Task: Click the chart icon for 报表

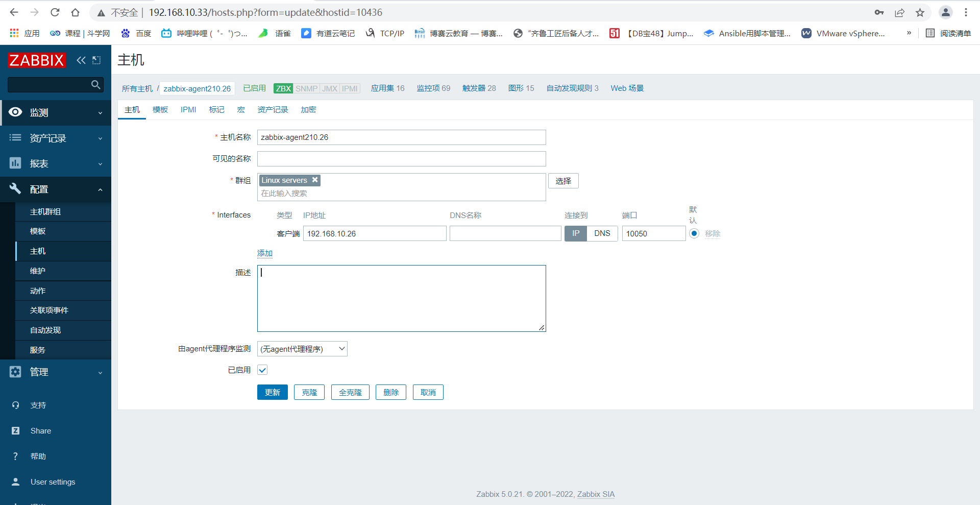Action: pos(15,163)
